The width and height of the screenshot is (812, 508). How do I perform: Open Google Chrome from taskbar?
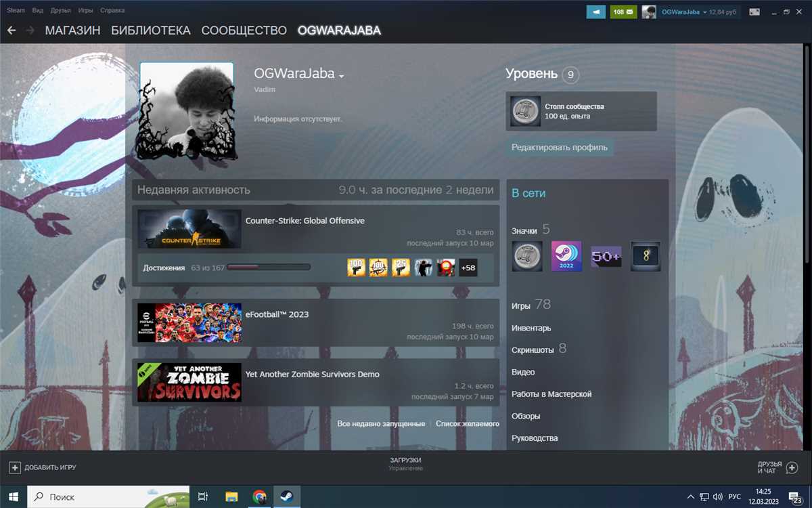click(x=259, y=496)
